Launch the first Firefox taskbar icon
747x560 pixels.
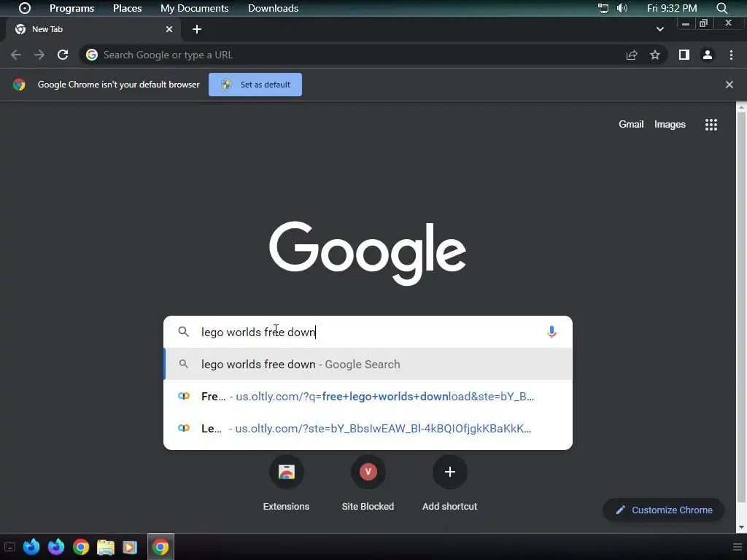pos(31,547)
